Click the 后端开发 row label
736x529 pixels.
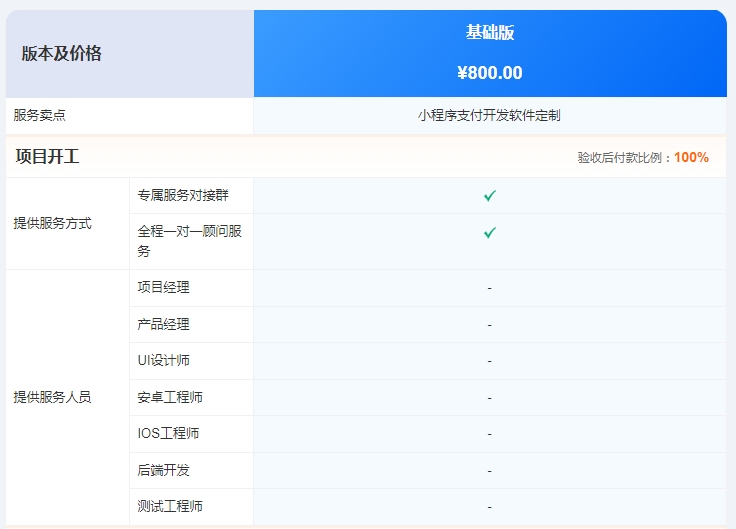click(163, 470)
